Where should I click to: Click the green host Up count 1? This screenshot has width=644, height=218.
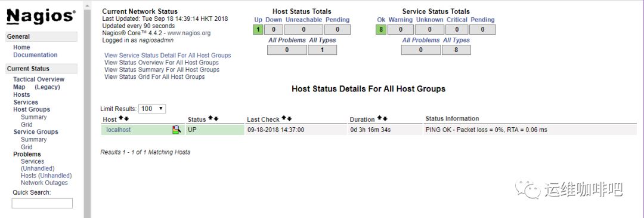click(x=258, y=30)
